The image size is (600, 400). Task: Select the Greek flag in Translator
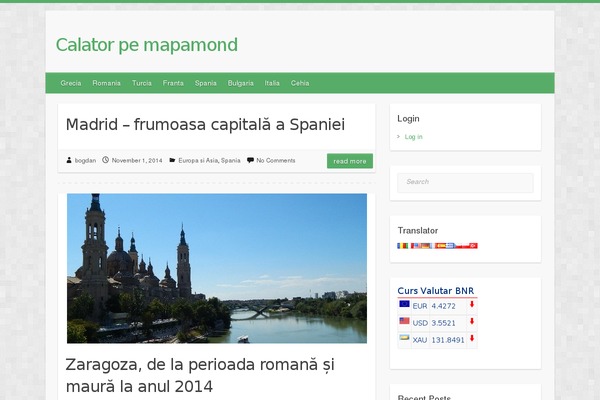coord(450,246)
